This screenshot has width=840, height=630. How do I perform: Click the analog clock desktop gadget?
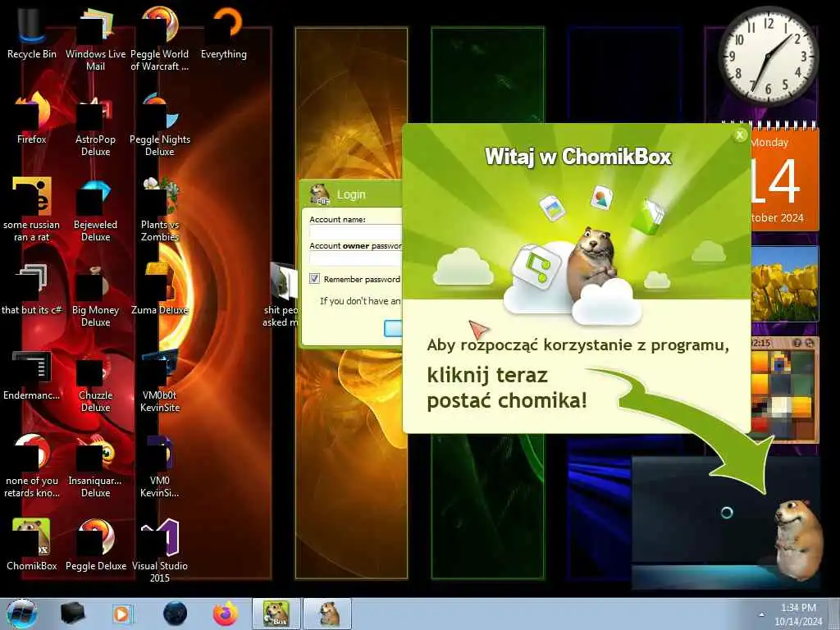768,56
